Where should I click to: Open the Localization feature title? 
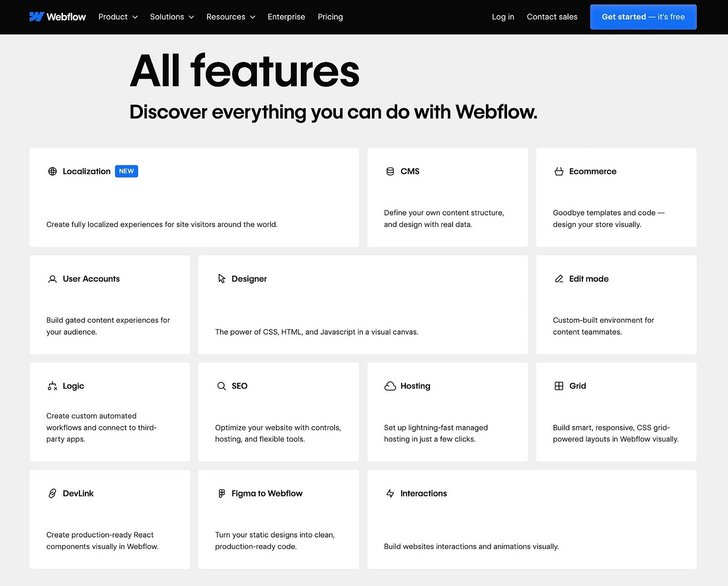pyautogui.click(x=86, y=171)
